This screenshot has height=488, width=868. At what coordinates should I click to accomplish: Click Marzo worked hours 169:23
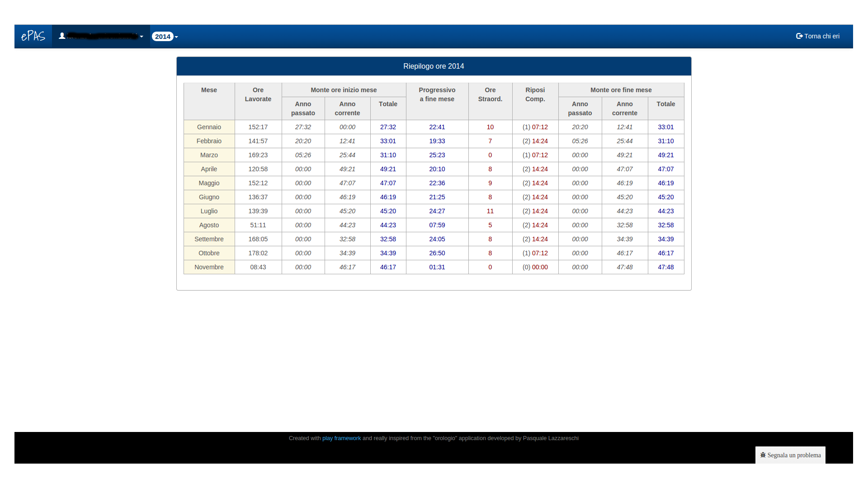click(258, 155)
